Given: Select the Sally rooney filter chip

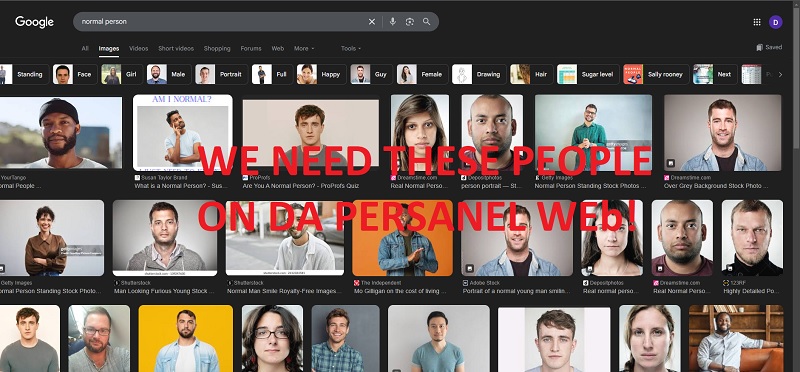Looking at the screenshot, I should point(656,75).
